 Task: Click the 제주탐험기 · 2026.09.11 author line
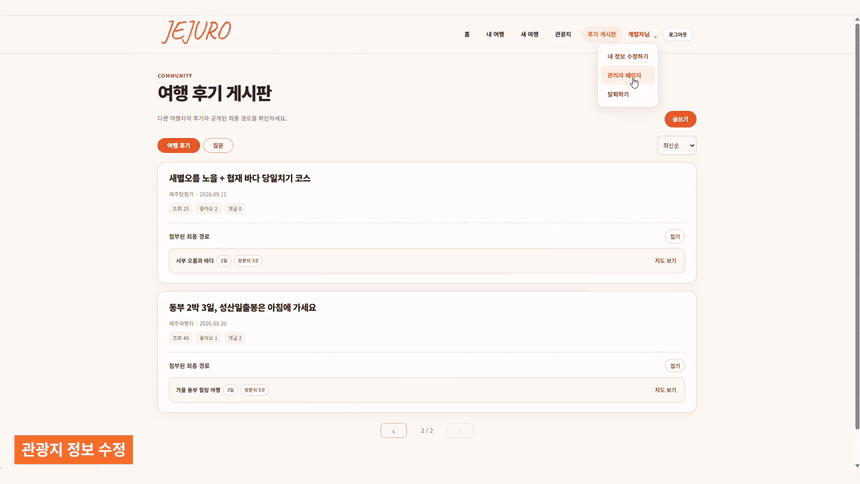point(197,194)
